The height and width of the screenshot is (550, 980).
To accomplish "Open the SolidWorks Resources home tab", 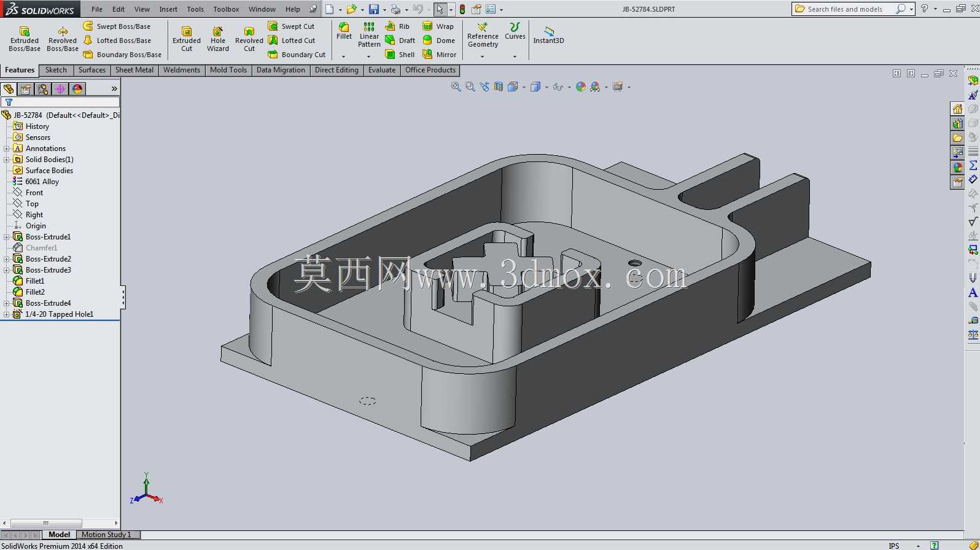I will coord(957,109).
